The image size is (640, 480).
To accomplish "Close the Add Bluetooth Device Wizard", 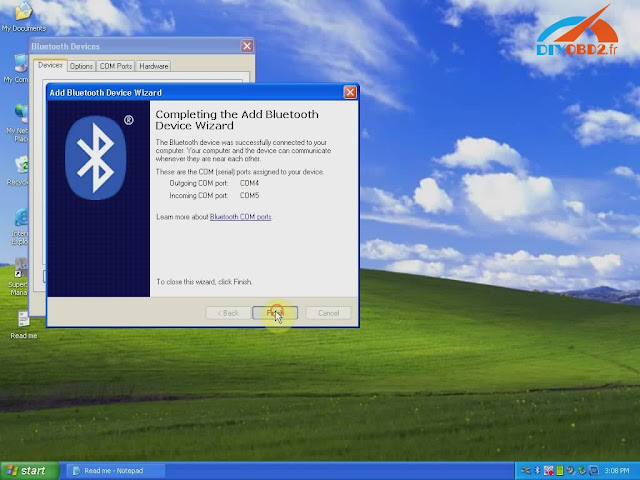I will (350, 92).
